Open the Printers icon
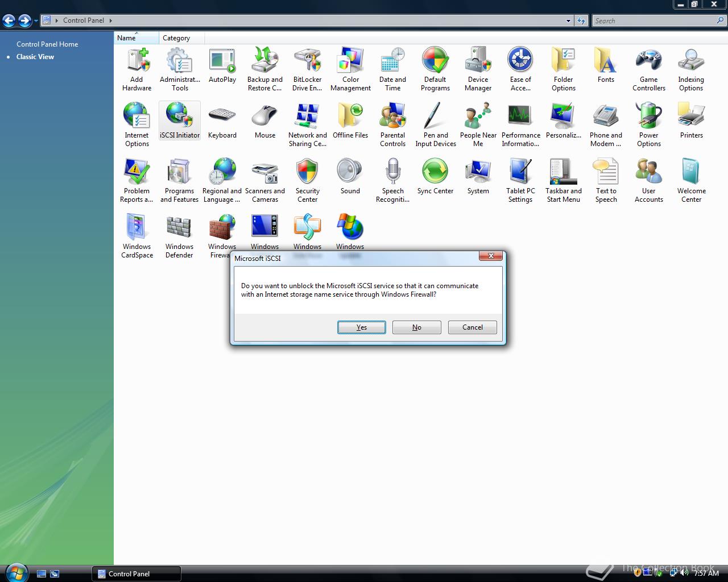The height and width of the screenshot is (582, 728). pyautogui.click(x=691, y=120)
